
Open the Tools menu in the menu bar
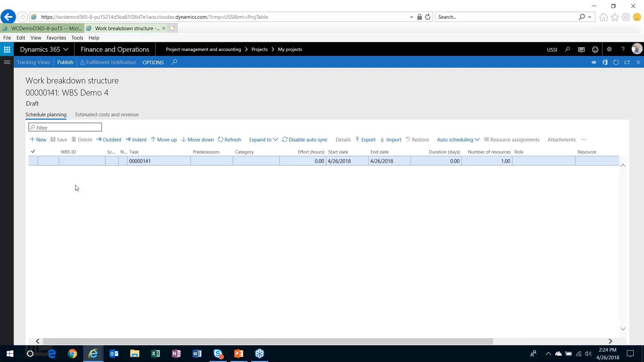pos(77,38)
